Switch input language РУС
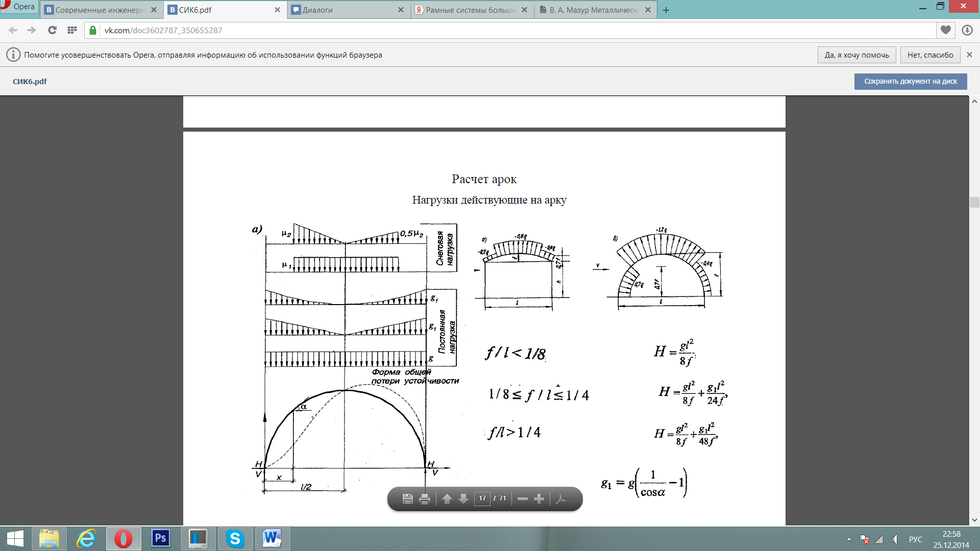 point(916,539)
